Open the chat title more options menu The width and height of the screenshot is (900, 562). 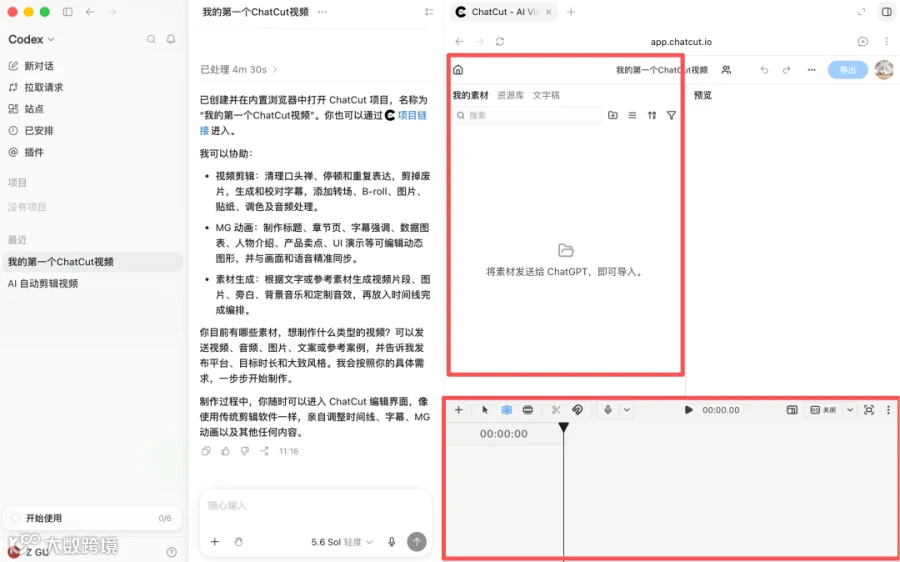pyautogui.click(x=323, y=11)
